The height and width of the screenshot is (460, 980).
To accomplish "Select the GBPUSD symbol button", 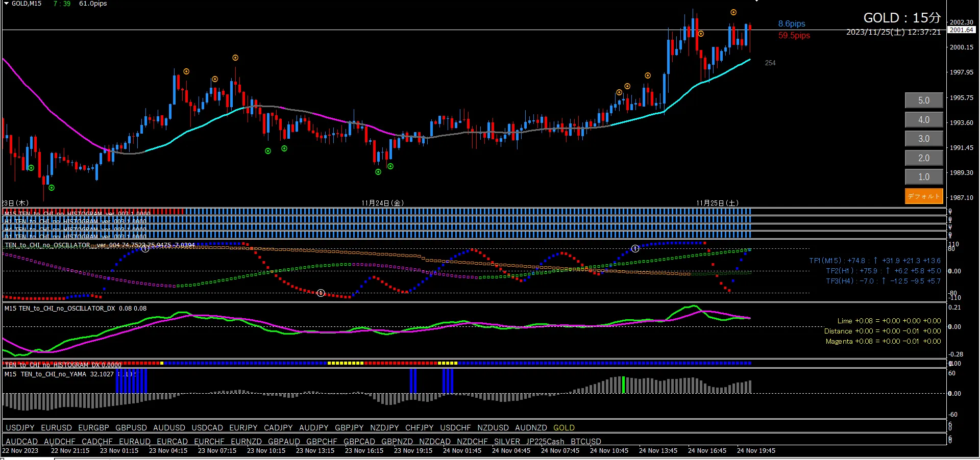I will [131, 428].
